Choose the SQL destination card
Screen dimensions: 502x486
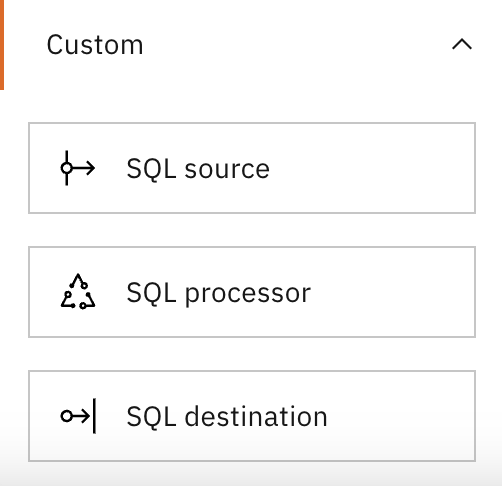coord(252,416)
